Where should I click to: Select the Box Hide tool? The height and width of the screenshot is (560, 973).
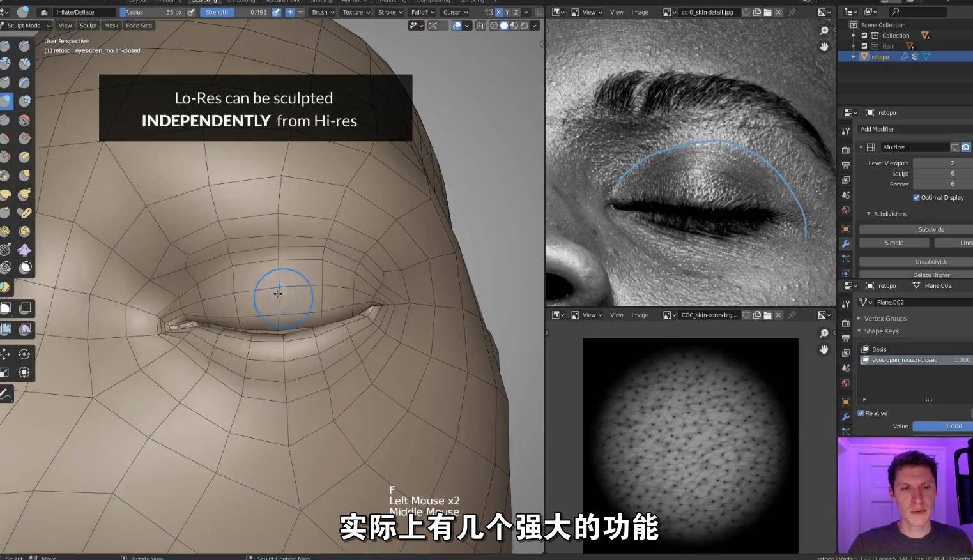coord(24,308)
